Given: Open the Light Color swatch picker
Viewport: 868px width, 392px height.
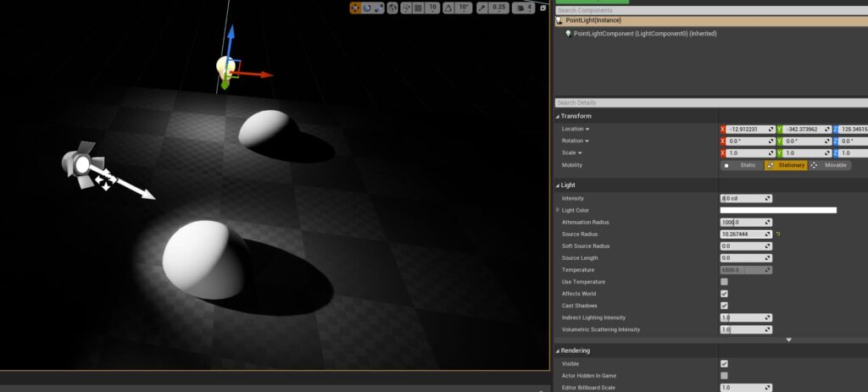Looking at the screenshot, I should (x=778, y=210).
